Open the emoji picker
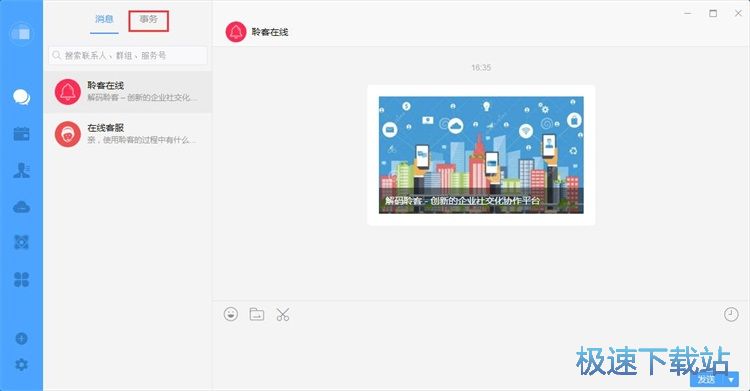This screenshot has width=750, height=391. [231, 314]
